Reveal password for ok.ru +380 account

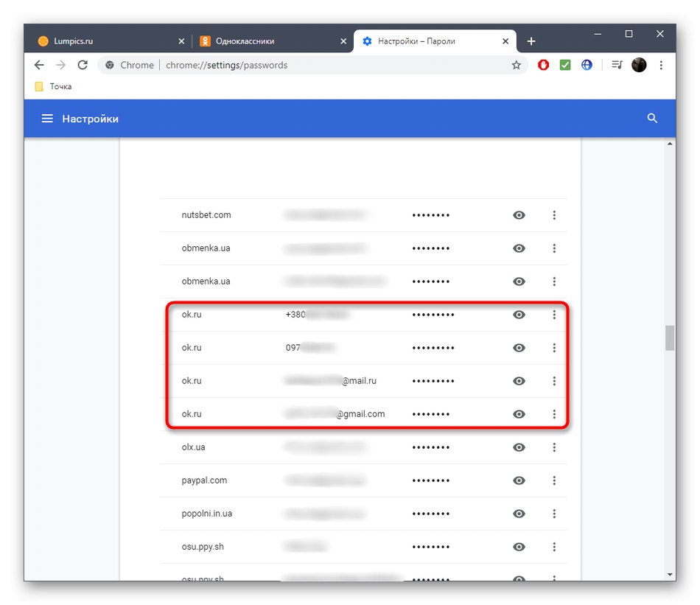click(519, 315)
